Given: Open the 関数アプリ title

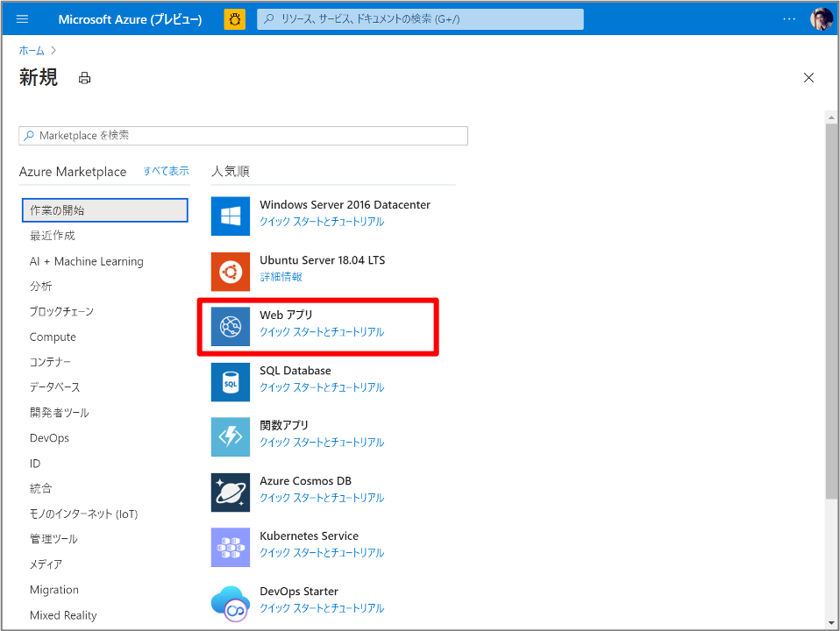Looking at the screenshot, I should [x=284, y=425].
